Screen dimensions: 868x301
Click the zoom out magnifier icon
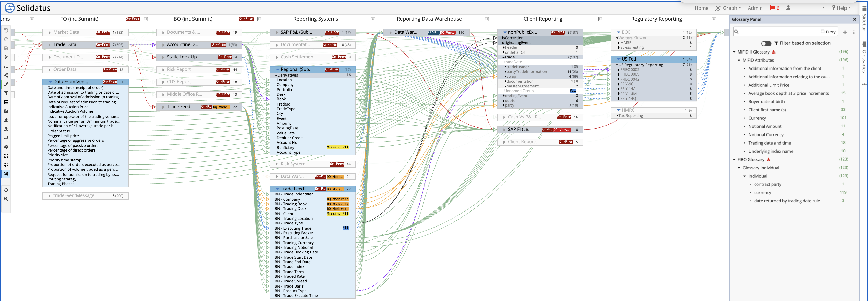pos(6,199)
